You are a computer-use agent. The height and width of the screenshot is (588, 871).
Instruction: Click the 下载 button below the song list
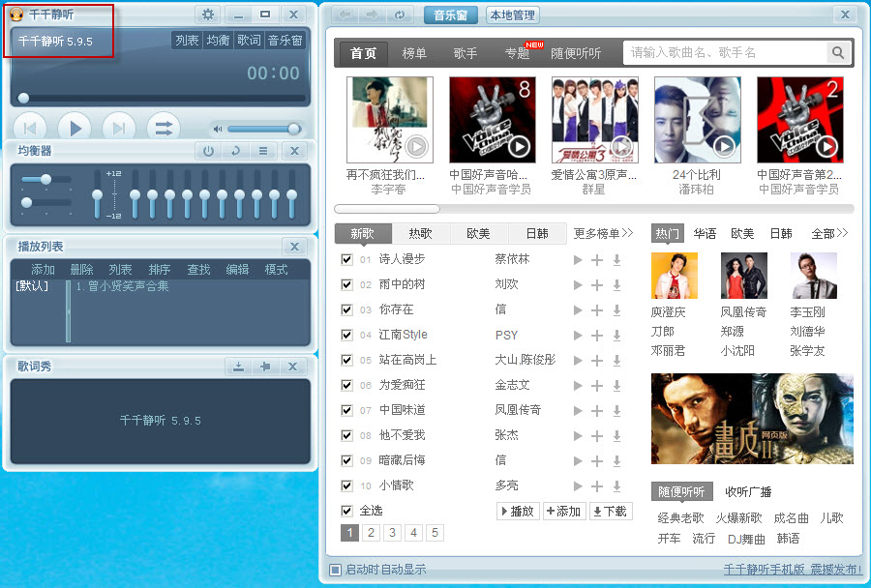tap(610, 510)
